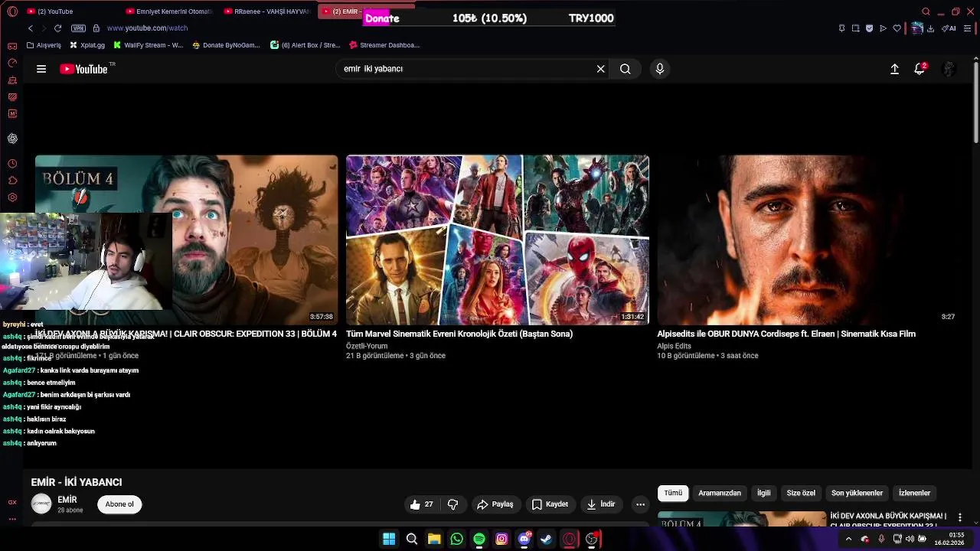
Task: Open YouTube notifications bell
Action: click(920, 69)
